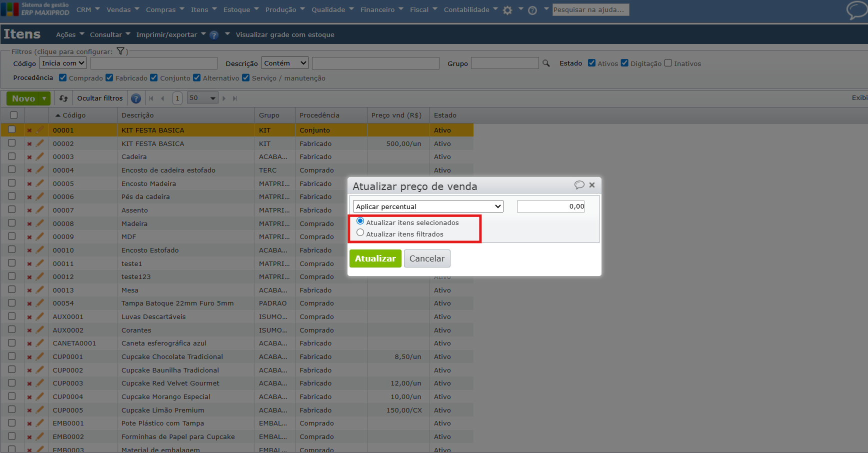This screenshot has height=453, width=868.
Task: Toggle the Ativos state checkbox
Action: (592, 63)
